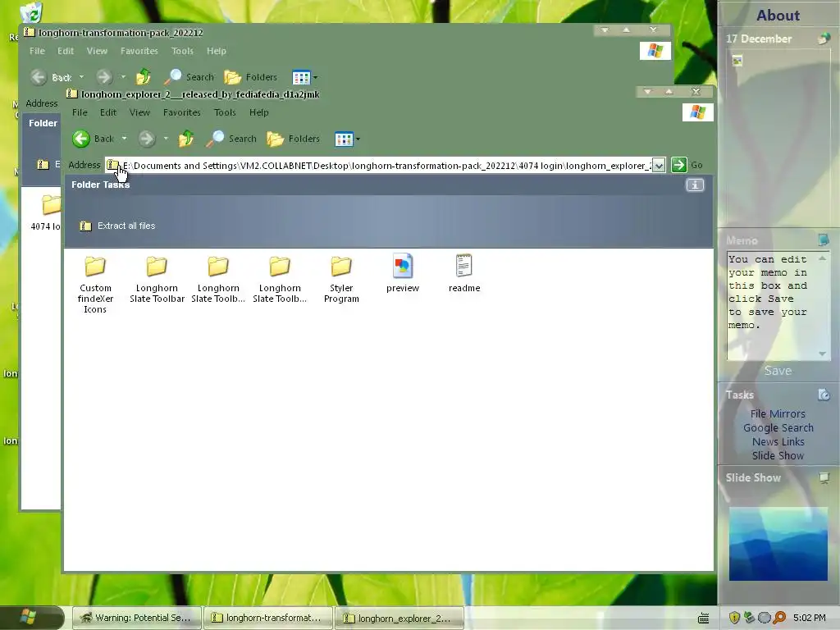Click the small image icon under 17 December
This screenshot has height=630, width=840.
click(737, 61)
